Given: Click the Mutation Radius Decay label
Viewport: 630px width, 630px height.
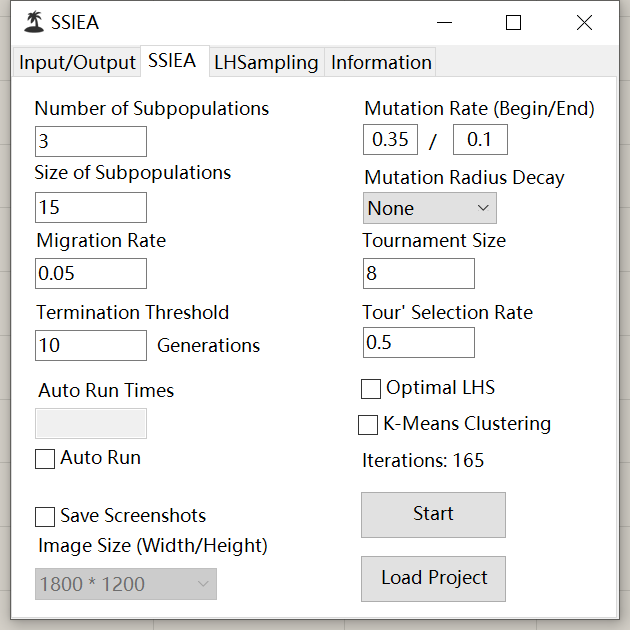Looking at the screenshot, I should (464, 178).
